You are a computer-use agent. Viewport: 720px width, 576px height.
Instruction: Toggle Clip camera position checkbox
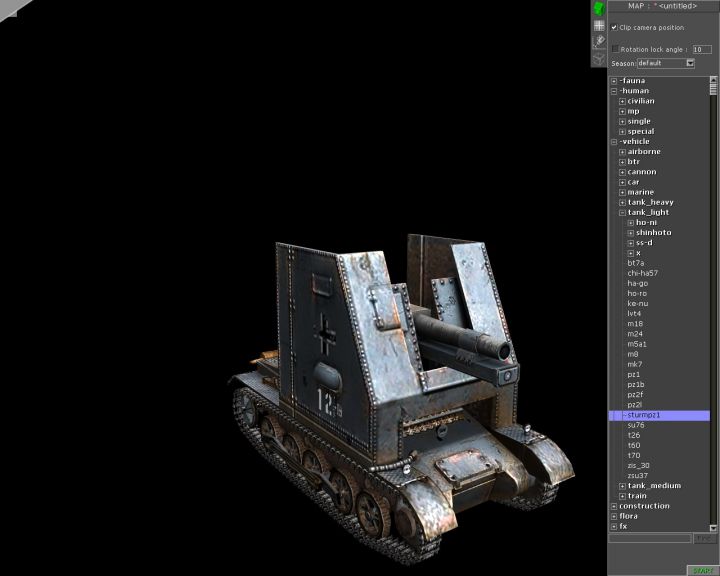(614, 28)
